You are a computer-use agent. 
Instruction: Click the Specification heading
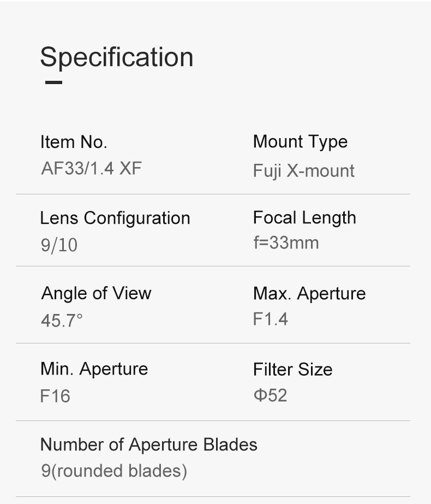[117, 57]
